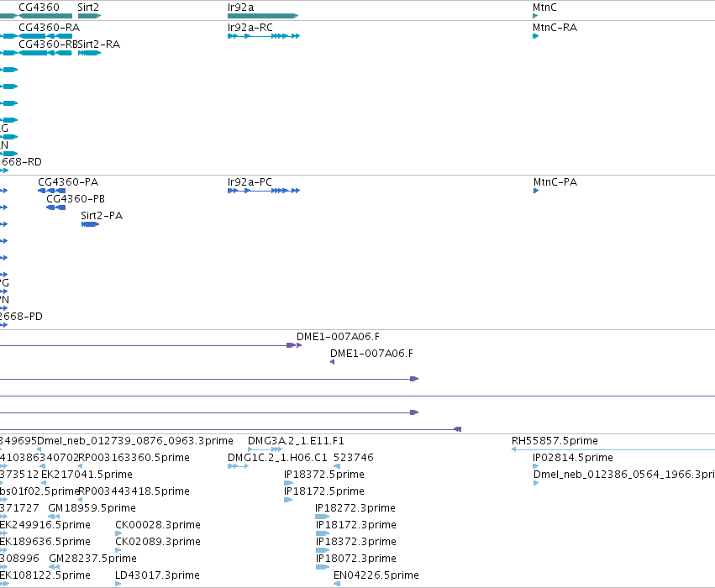
Task: Select the 308996 feature label
Action: coord(19,559)
